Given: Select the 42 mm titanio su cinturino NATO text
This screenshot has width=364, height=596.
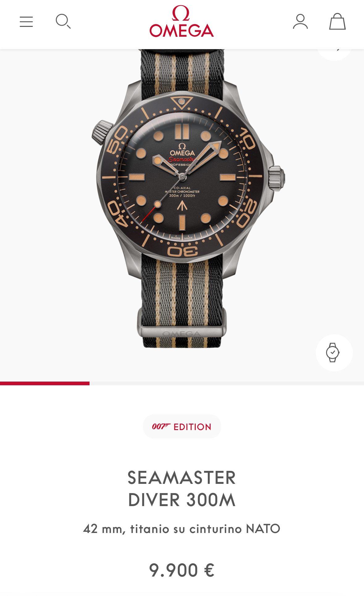Looking at the screenshot, I should click(x=182, y=529).
